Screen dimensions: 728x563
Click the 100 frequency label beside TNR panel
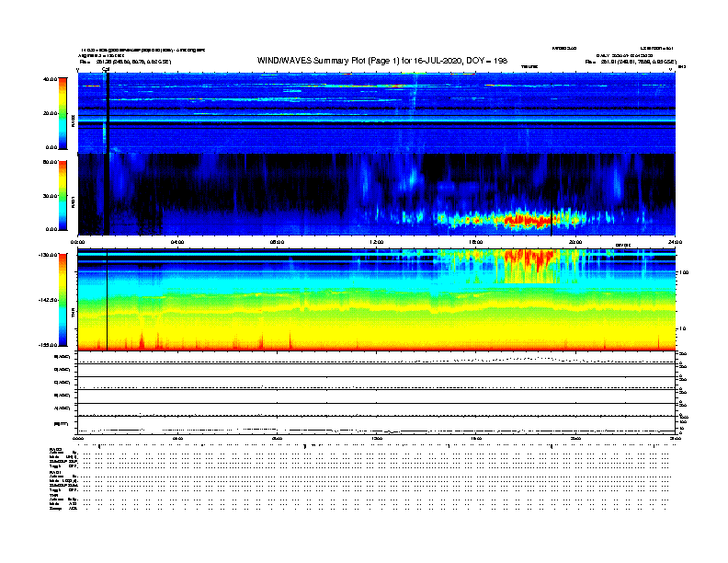(683, 272)
